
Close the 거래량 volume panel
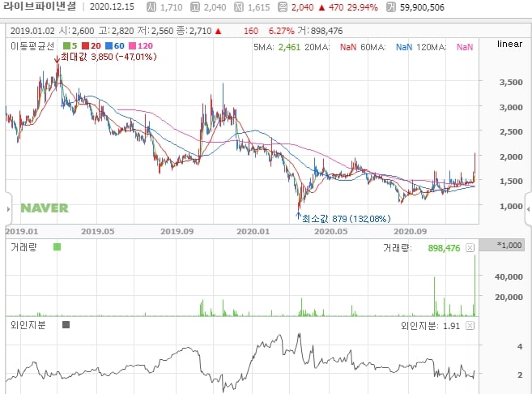pos(470,248)
